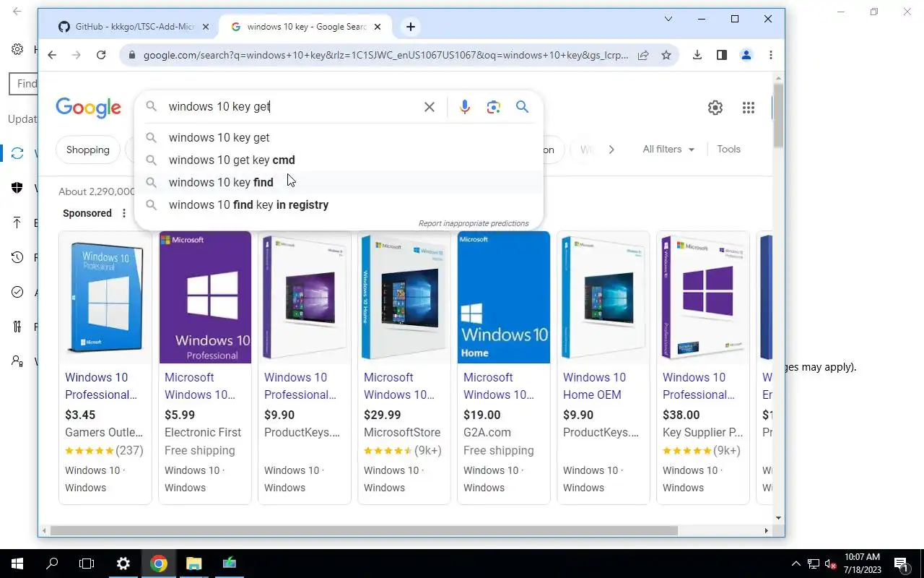Click the muted volume tray icon
The image size is (924, 578).
[x=831, y=564]
